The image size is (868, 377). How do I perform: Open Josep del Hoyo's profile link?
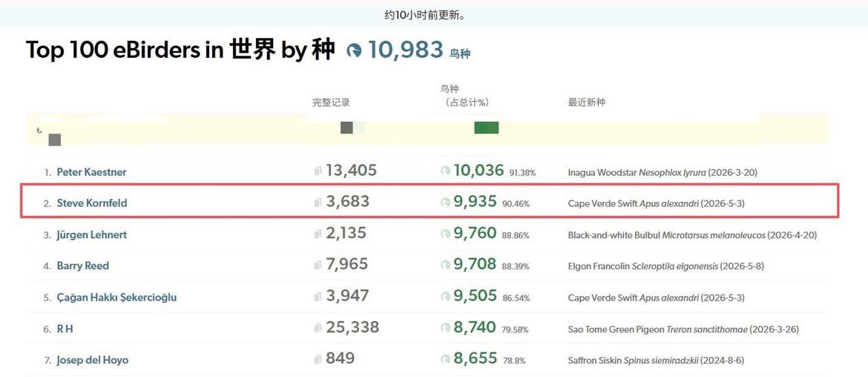93,361
